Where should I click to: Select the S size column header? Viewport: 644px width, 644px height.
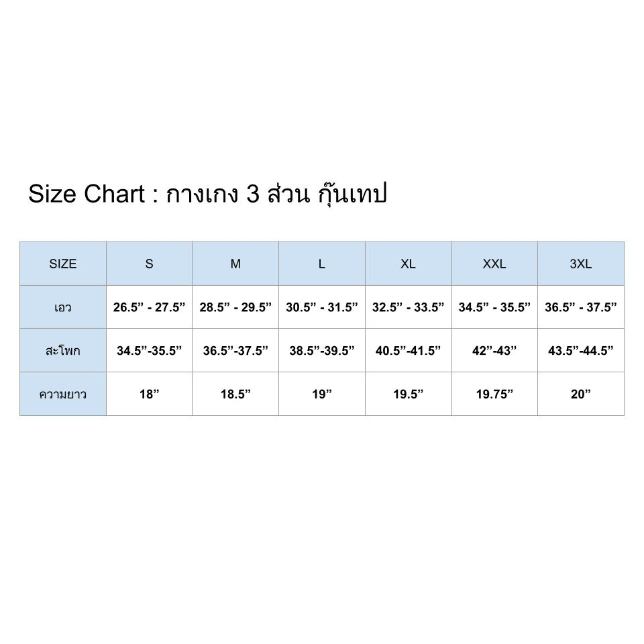pos(149,264)
